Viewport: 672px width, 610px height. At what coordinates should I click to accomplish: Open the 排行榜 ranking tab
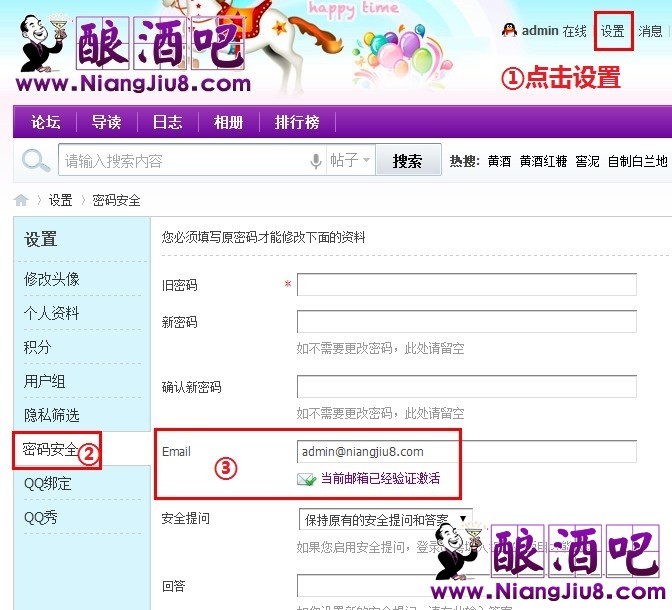pyautogui.click(x=297, y=122)
